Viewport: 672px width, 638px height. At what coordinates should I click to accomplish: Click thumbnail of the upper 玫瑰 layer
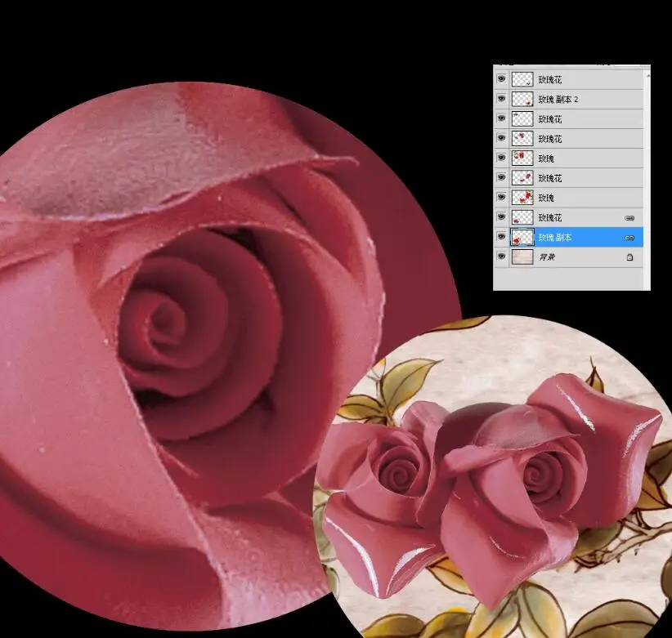[522, 158]
